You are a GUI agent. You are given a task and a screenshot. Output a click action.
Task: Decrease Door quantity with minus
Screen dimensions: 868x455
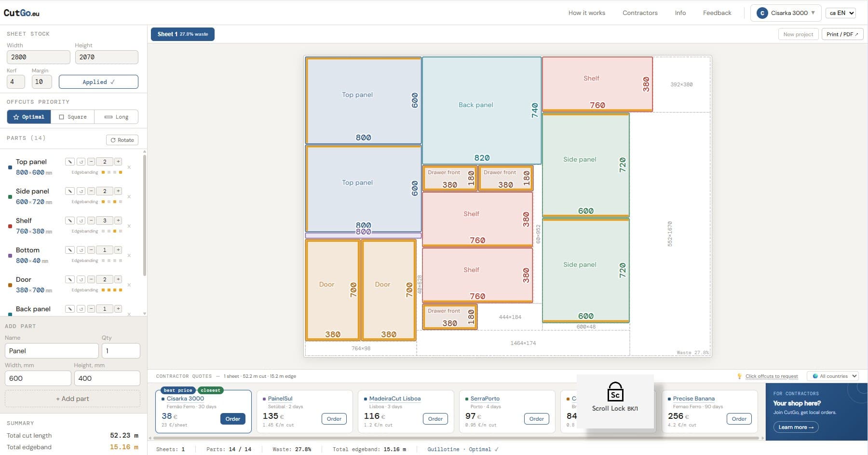91,279
